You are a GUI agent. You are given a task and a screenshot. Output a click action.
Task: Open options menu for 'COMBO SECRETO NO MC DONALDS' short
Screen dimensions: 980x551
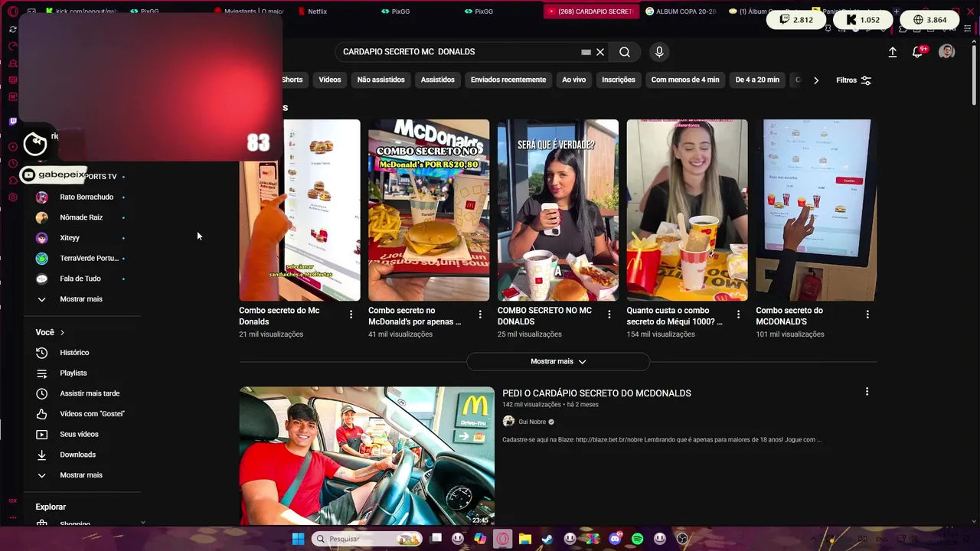pyautogui.click(x=609, y=315)
